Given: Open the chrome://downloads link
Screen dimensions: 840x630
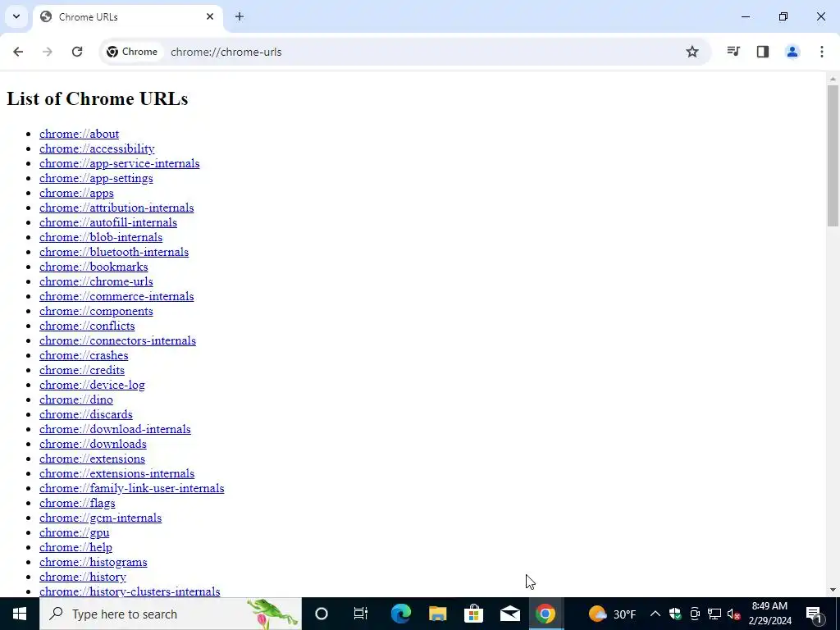Looking at the screenshot, I should coord(94,444).
